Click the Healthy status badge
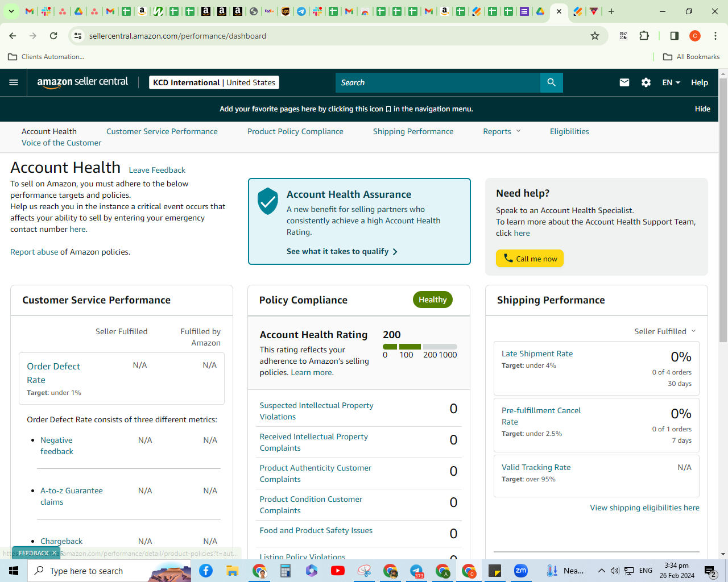This screenshot has width=728, height=582. click(432, 300)
